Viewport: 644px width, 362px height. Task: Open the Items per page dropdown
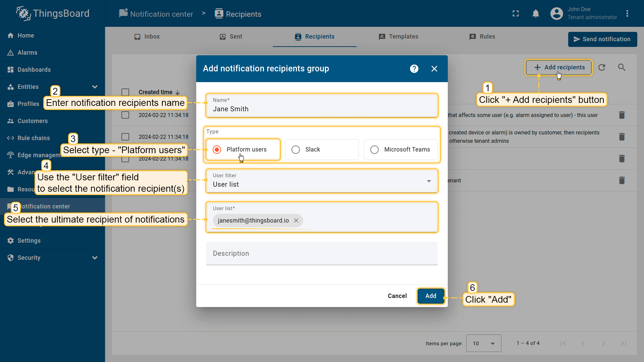(483, 343)
